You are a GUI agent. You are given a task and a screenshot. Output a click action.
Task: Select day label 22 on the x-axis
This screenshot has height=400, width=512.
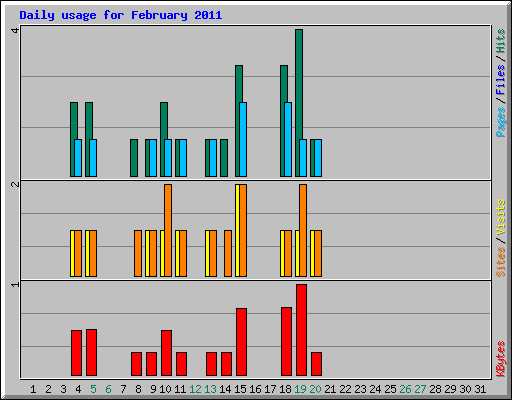345,389
